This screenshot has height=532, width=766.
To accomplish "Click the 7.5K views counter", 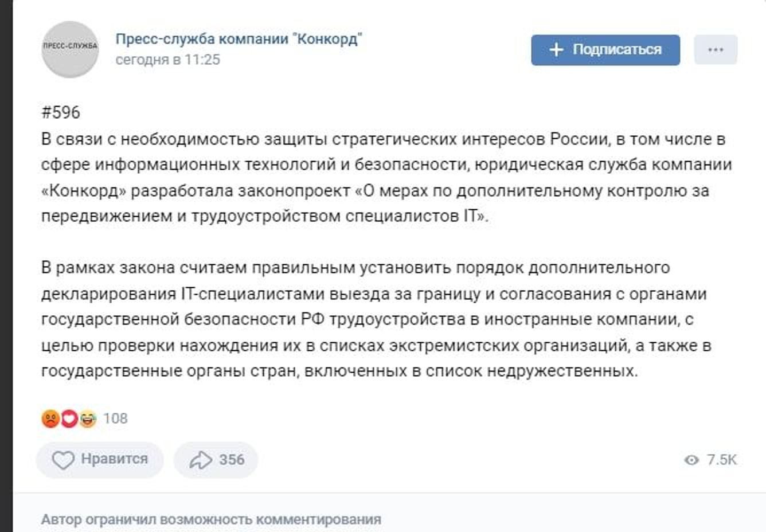I will (x=721, y=460).
